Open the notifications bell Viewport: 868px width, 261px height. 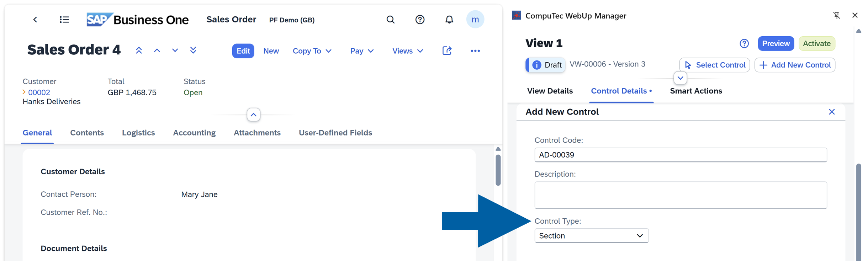[x=449, y=20]
